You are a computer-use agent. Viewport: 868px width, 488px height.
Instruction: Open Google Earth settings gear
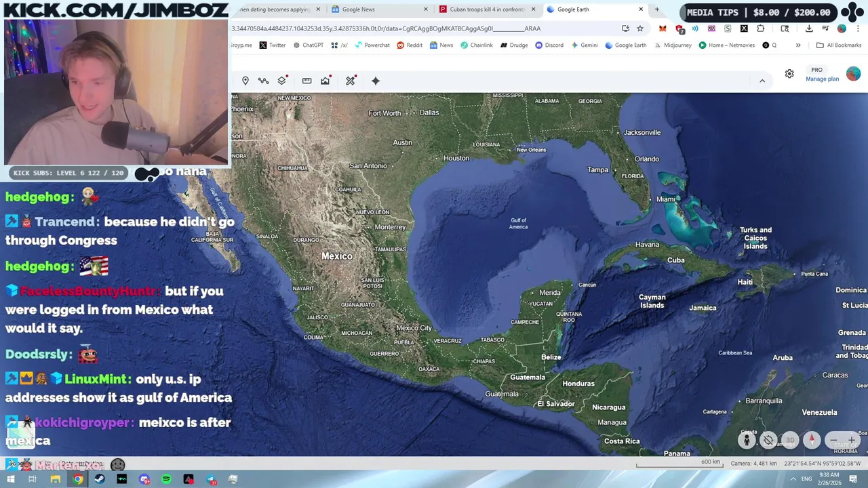tap(789, 74)
